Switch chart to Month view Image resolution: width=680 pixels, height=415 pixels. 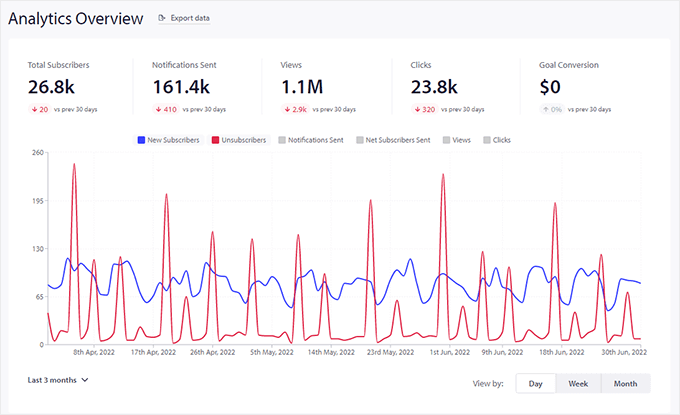coord(625,383)
